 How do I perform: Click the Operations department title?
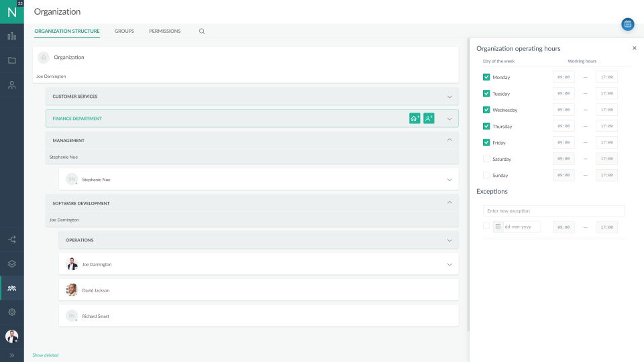80,240
